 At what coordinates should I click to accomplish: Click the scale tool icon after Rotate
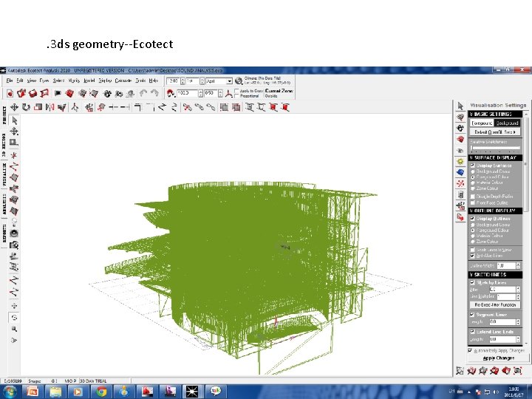(x=38, y=108)
